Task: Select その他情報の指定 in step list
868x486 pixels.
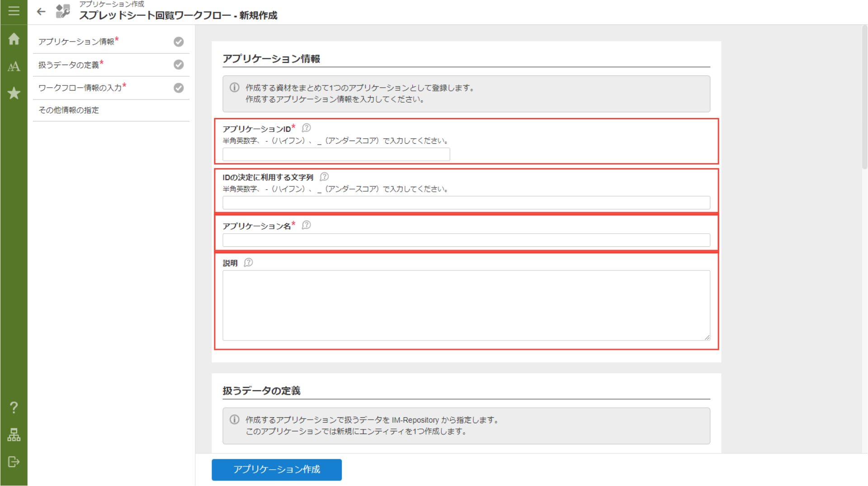Action: tap(111, 110)
